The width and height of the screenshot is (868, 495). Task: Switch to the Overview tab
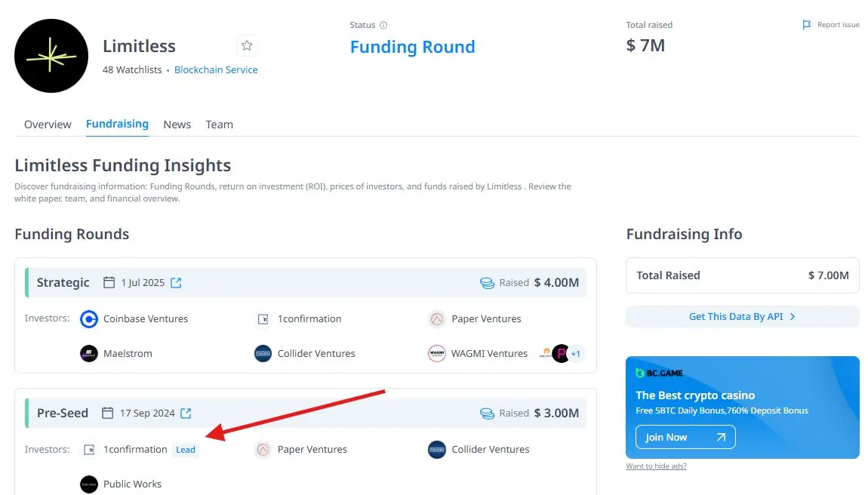pyautogui.click(x=48, y=125)
